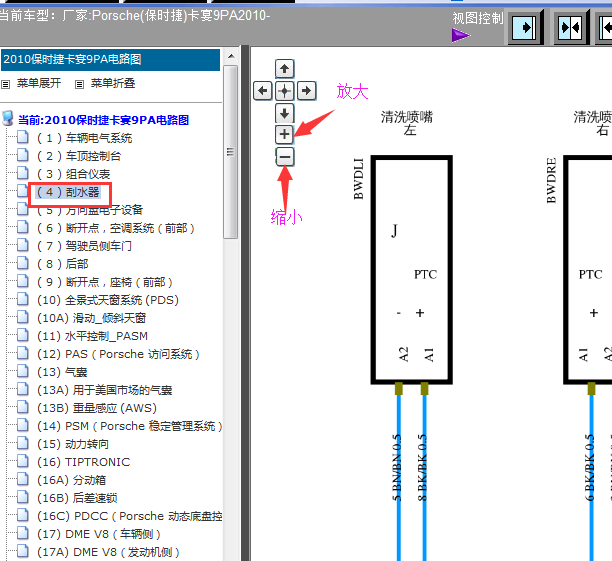The image size is (612, 561).
Task: Open (15) 动力转向 item
Action: 73,444
